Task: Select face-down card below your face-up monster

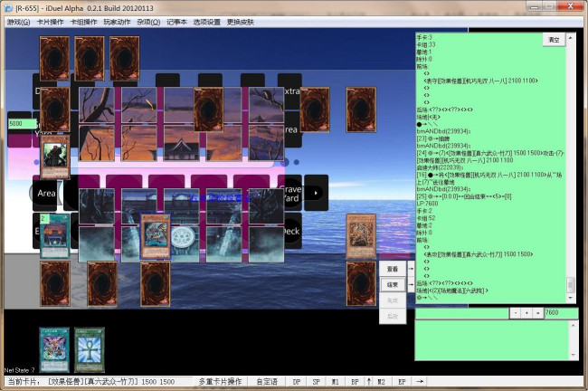Action: (156, 283)
